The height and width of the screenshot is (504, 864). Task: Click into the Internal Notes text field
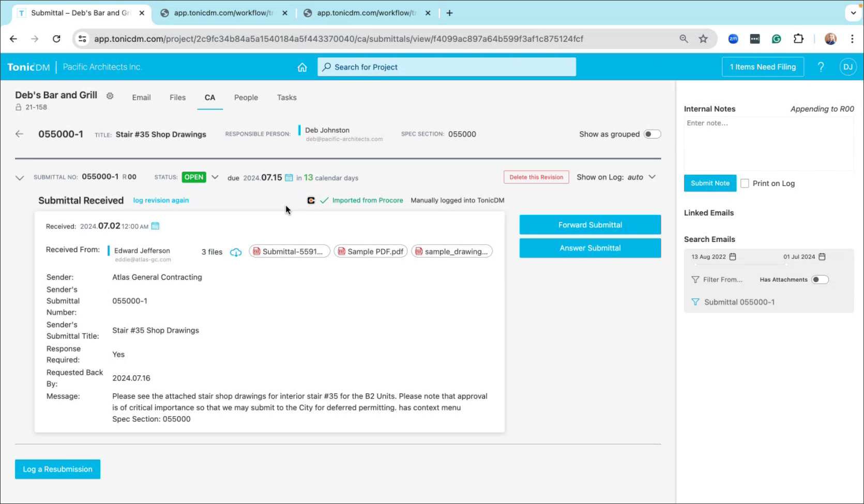tap(768, 143)
